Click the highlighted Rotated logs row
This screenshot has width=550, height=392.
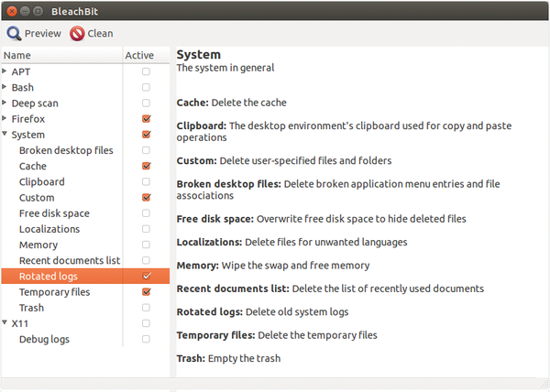(85, 276)
